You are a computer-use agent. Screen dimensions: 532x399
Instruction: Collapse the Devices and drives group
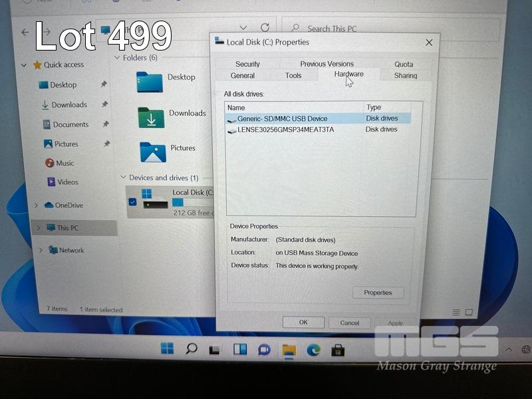click(123, 178)
